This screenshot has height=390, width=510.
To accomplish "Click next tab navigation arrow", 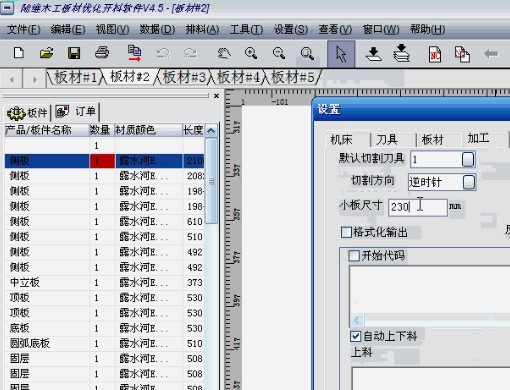I will coord(34,79).
